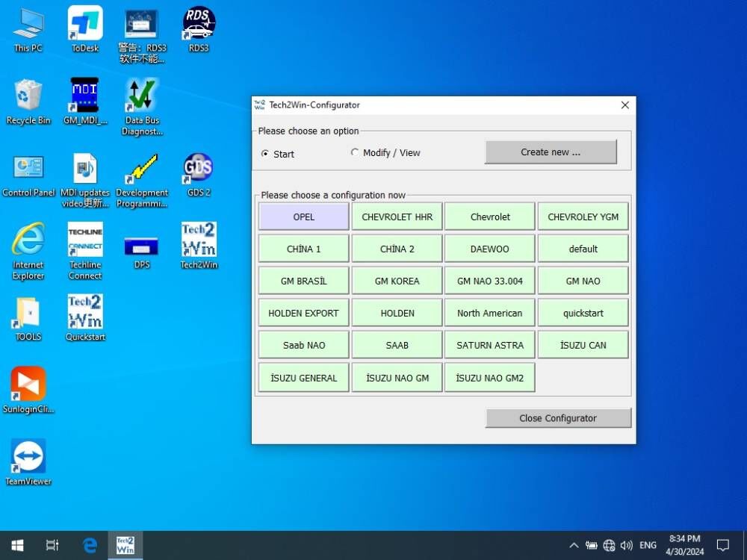Click the Create new ... button
The image size is (747, 560).
coord(551,152)
